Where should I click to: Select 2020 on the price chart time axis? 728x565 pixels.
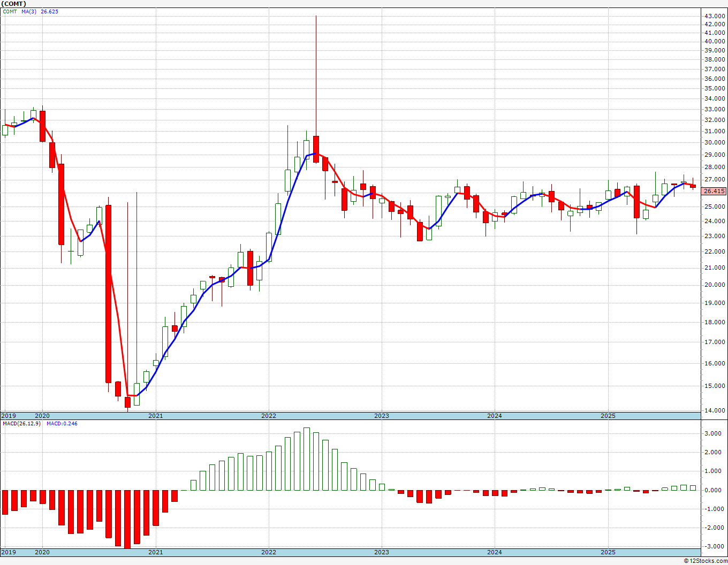[42, 416]
